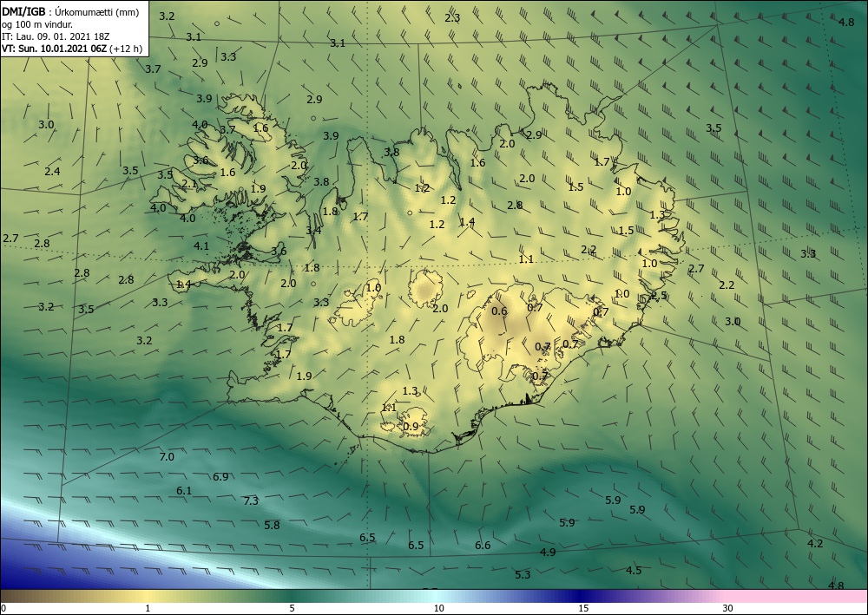868x615 pixels.
Task: Select the 'IT: Lau. 09. 01. 2021 18Z' line
Action: [x=56, y=36]
